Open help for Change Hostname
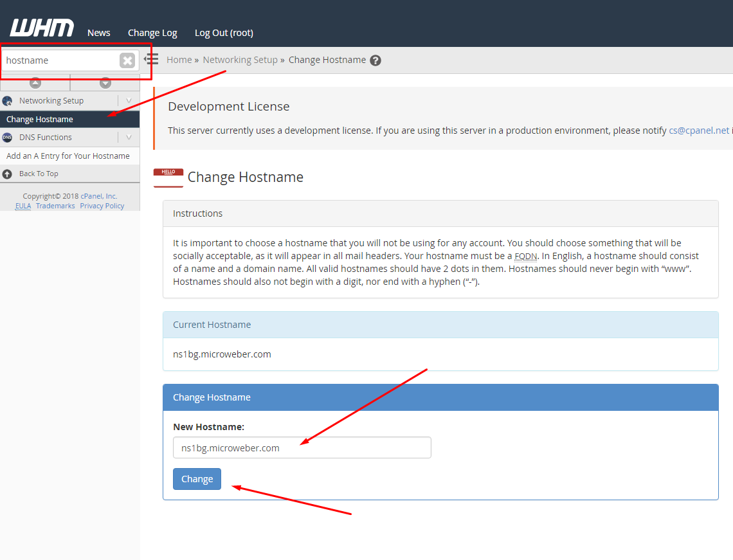 [376, 60]
